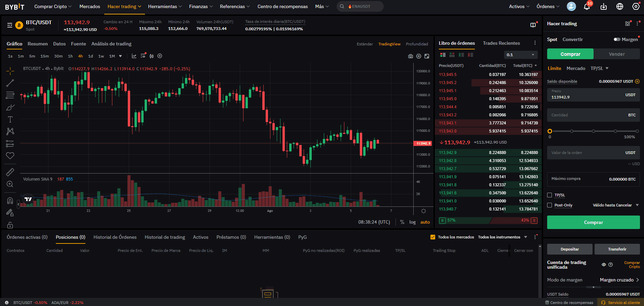This screenshot has height=306, width=644.
Task: Enable the TP/SL checkbox
Action: [x=550, y=195]
